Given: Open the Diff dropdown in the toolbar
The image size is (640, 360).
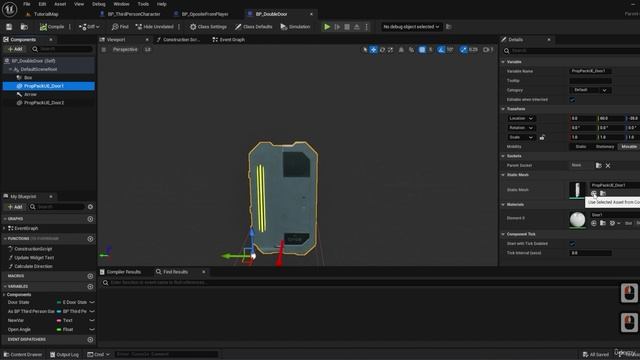Looking at the screenshot, I should pyautogui.click(x=89, y=27).
